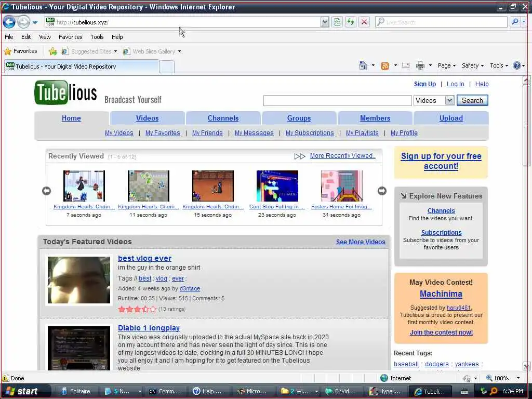
Task: Open the Favorites star button
Action: pos(20,51)
